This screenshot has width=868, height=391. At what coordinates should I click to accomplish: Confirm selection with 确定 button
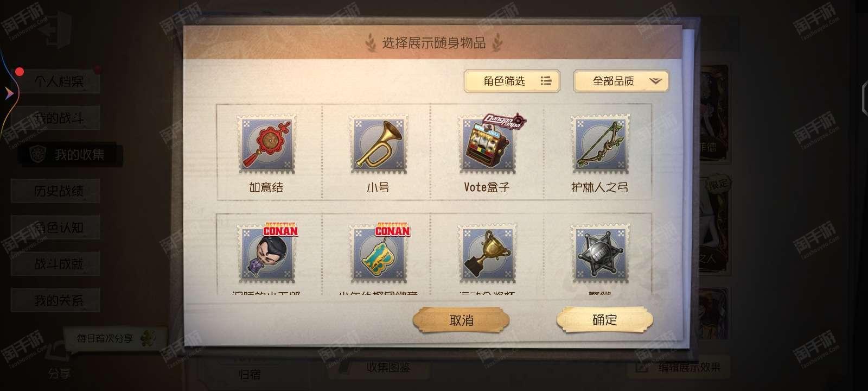pos(604,320)
